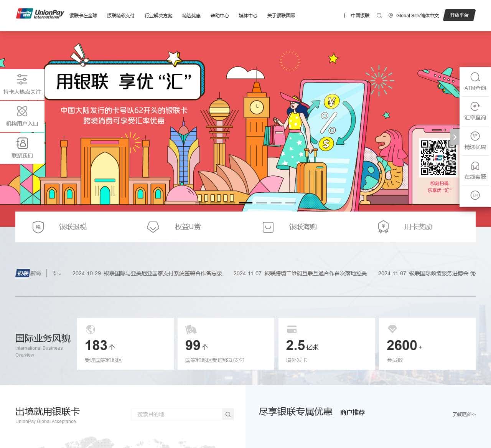Viewport: 491px width, 448px height.
Task: Click the card icon above 2.5亿张
Action: coord(292,329)
